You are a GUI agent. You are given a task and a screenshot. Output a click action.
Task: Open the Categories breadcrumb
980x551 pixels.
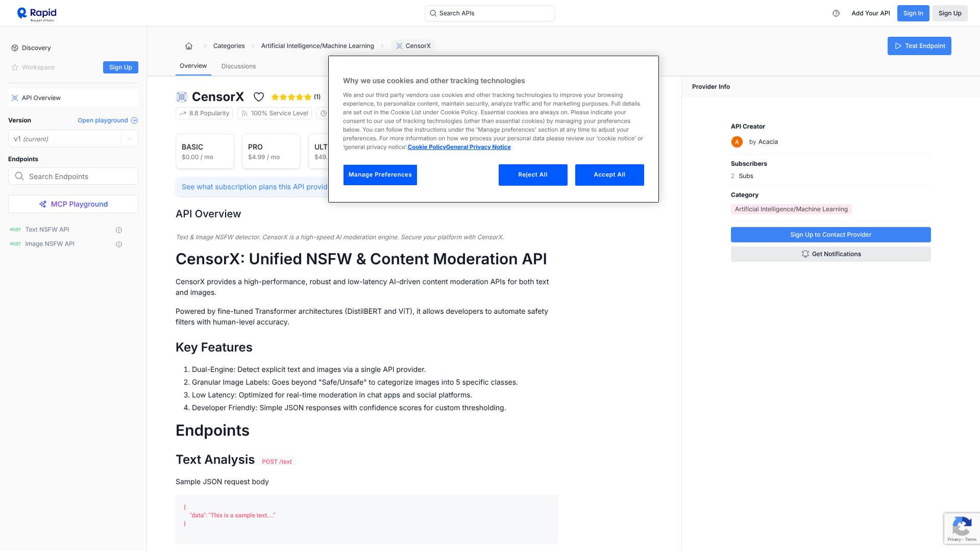coord(229,46)
